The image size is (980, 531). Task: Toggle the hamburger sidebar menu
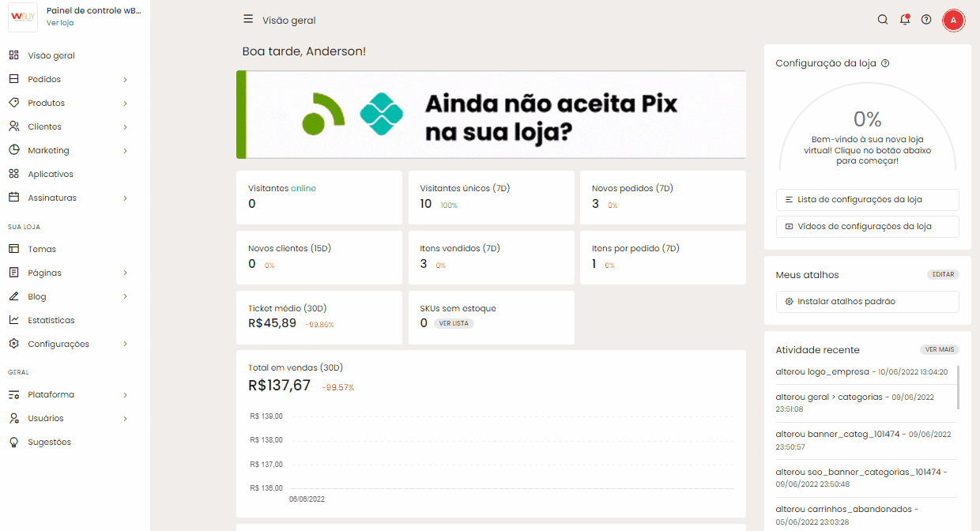(248, 20)
